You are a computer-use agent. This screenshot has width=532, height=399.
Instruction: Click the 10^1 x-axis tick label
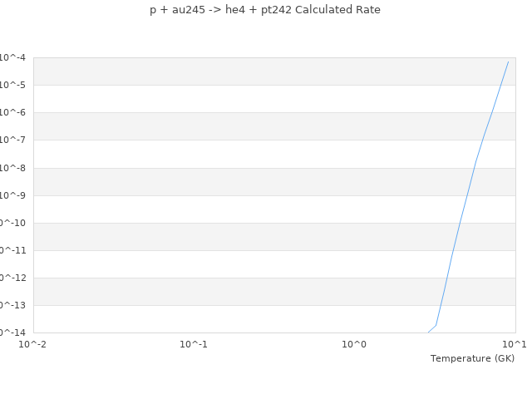coord(515,344)
